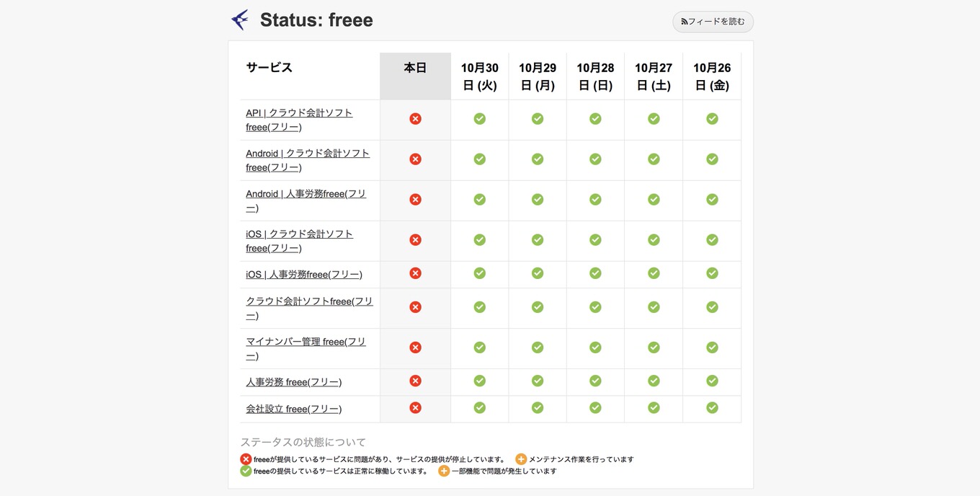Click 10月28日 green check for マイナンバー管理 row
The width and height of the screenshot is (980, 496).
[x=595, y=347]
